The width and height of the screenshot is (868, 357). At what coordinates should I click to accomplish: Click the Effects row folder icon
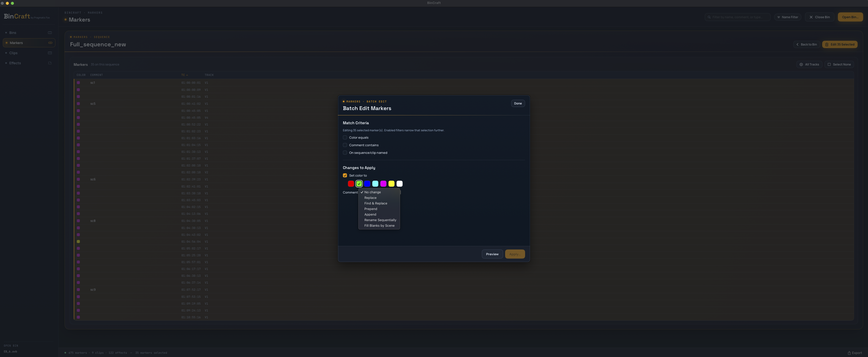50,63
